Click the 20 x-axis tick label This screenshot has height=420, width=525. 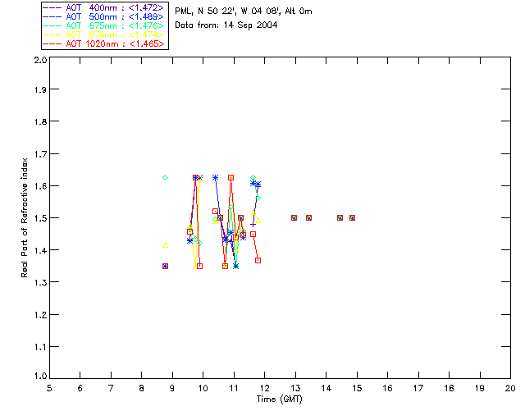pos(510,388)
